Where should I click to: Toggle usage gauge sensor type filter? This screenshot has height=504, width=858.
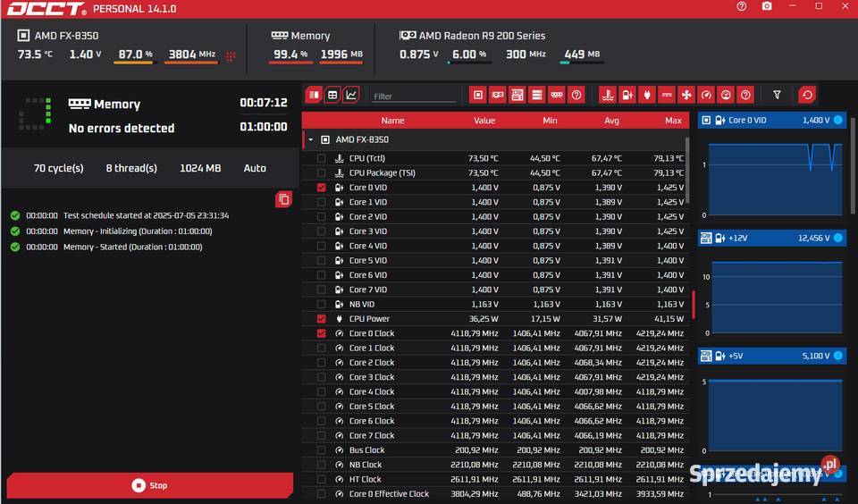click(x=726, y=96)
